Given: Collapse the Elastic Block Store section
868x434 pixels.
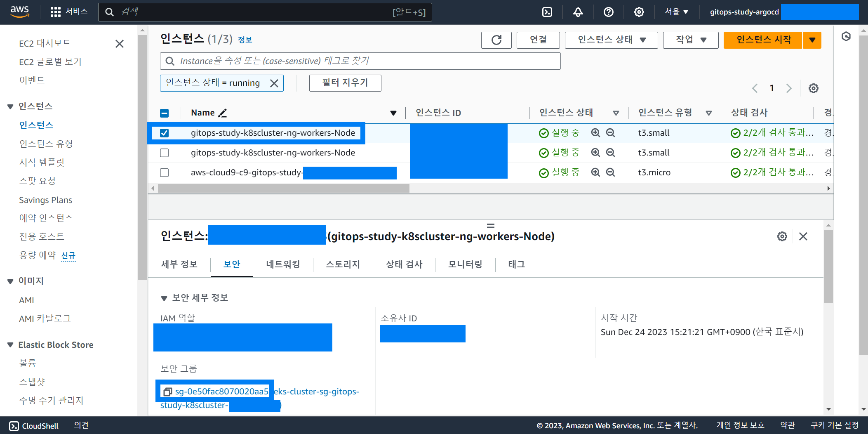Looking at the screenshot, I should click(10, 345).
